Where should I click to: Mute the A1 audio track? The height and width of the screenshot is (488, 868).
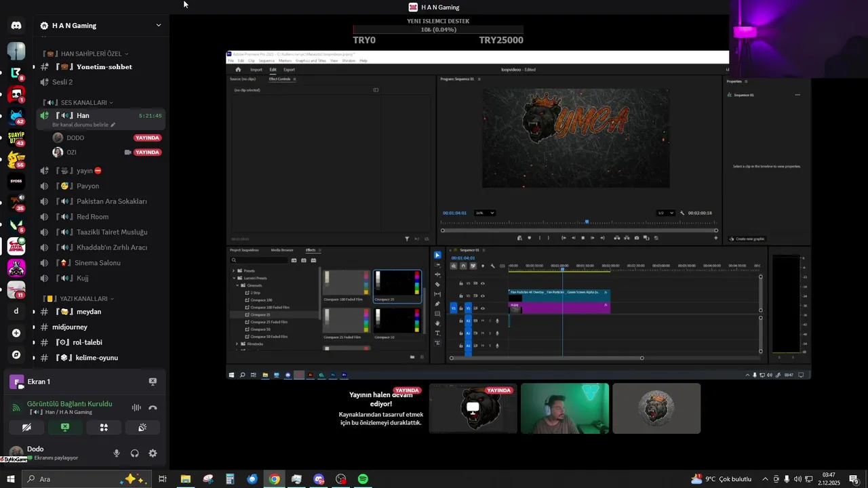[x=483, y=321]
